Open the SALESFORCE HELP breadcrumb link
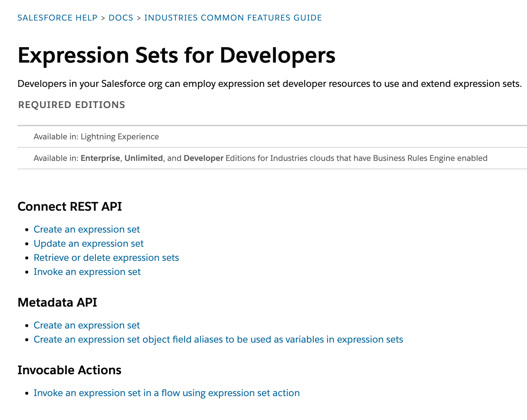The image size is (527, 420). click(x=57, y=17)
